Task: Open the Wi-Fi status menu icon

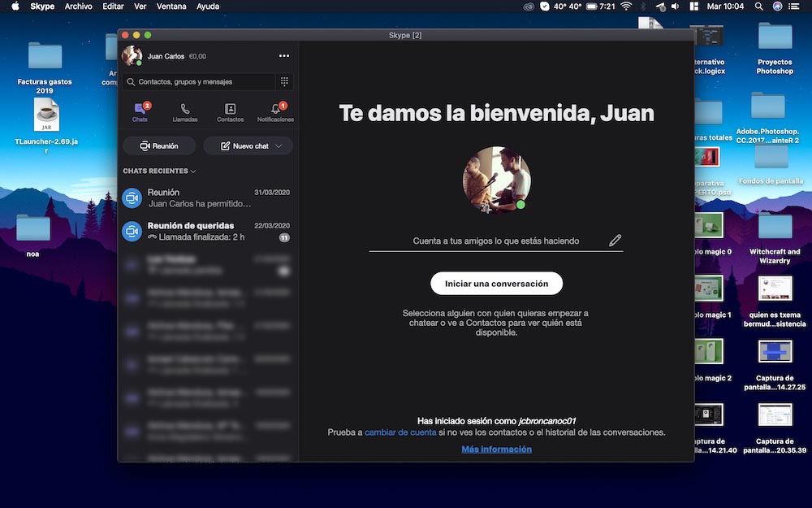Action: pyautogui.click(x=626, y=7)
